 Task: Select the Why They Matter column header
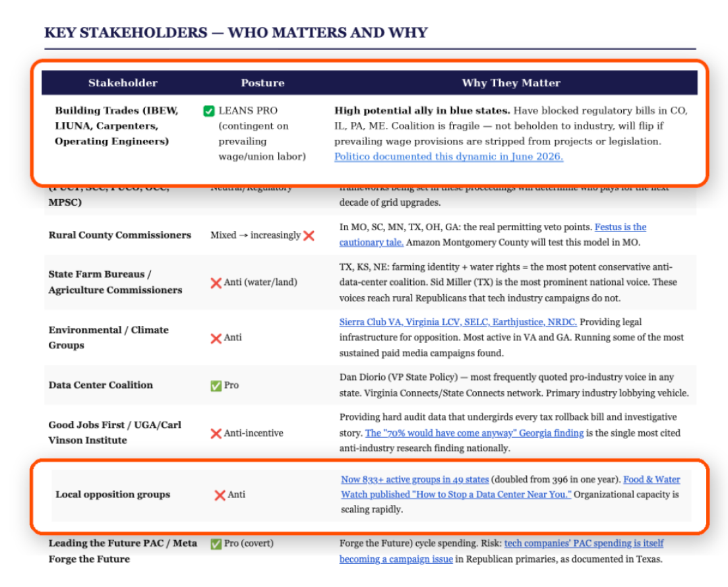point(510,82)
